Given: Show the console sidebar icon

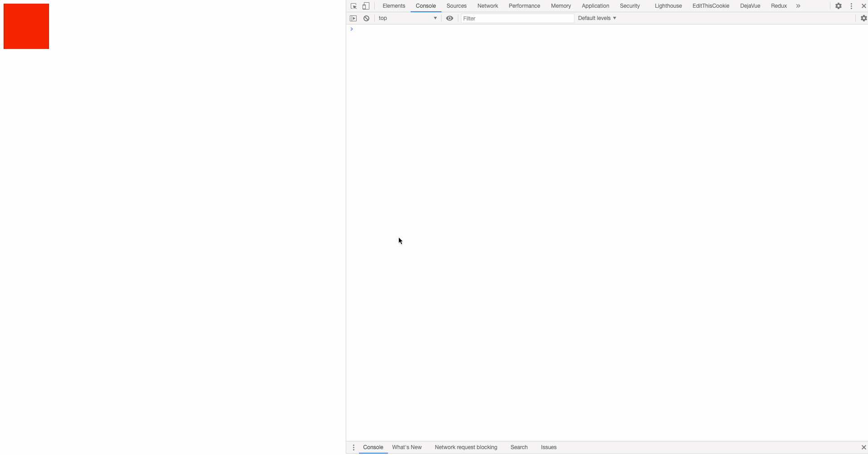Looking at the screenshot, I should click(353, 18).
